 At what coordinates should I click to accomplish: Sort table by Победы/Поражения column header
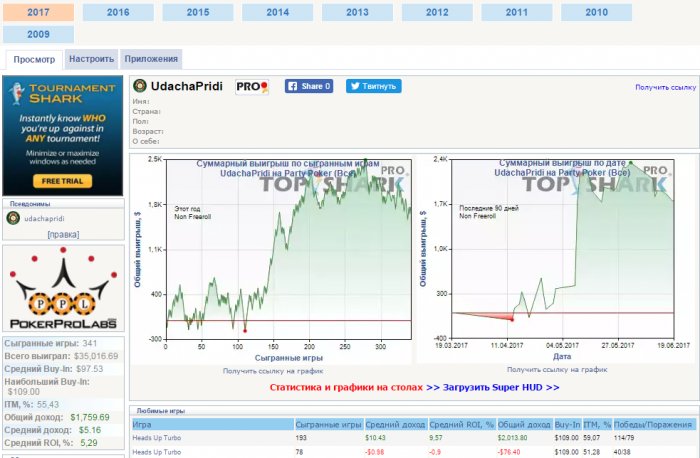pyautogui.click(x=653, y=425)
